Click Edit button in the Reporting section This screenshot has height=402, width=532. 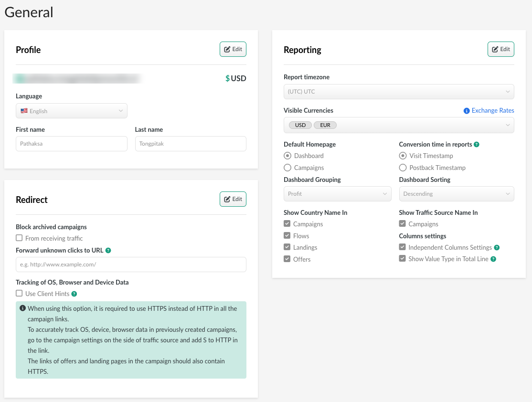(x=501, y=49)
